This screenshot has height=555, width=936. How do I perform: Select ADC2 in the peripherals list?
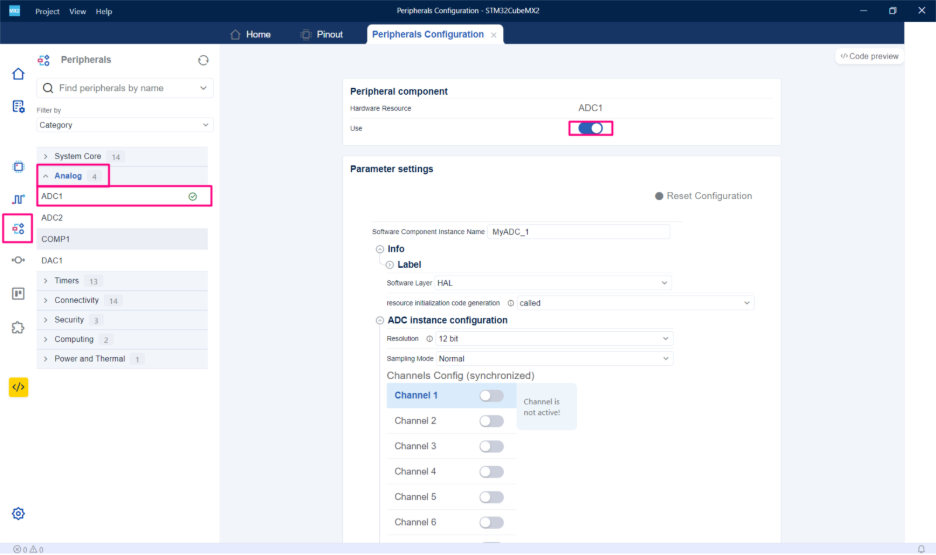(x=122, y=218)
